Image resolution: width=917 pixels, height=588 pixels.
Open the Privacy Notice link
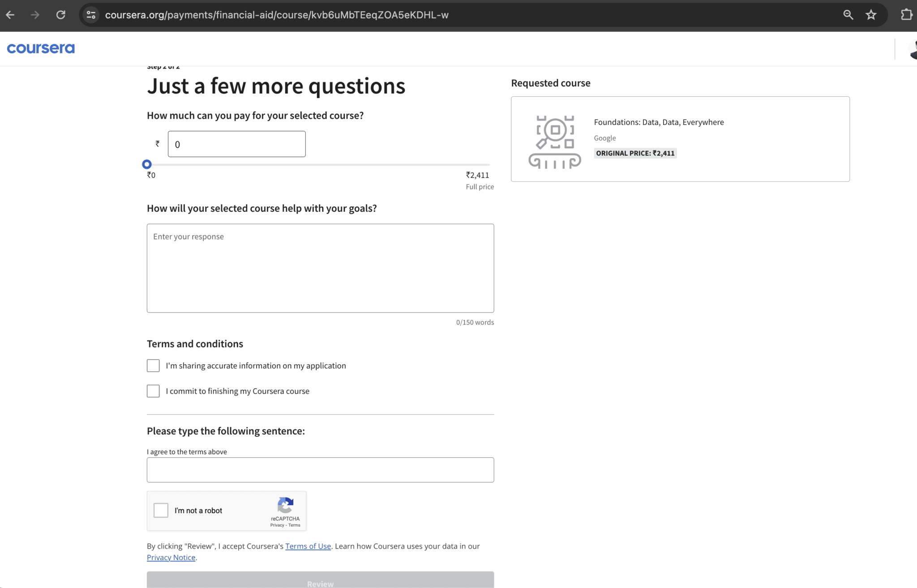(x=171, y=557)
